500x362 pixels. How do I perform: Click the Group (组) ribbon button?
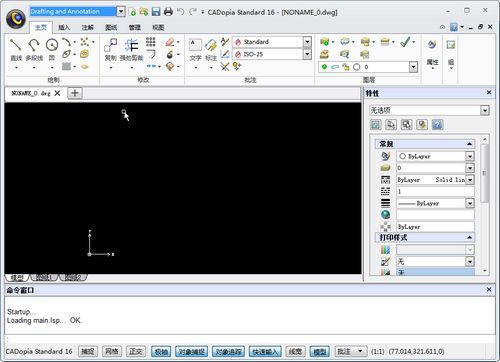tap(451, 52)
